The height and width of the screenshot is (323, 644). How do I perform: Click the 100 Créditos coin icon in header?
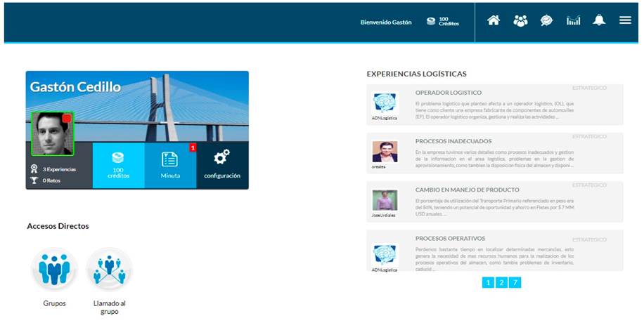pyautogui.click(x=431, y=22)
